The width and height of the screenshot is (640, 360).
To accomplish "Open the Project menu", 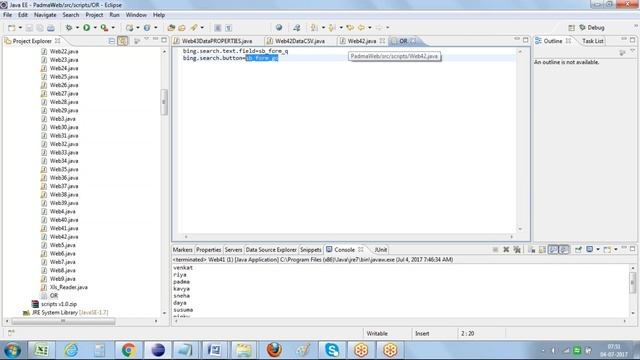I will coord(94,15).
